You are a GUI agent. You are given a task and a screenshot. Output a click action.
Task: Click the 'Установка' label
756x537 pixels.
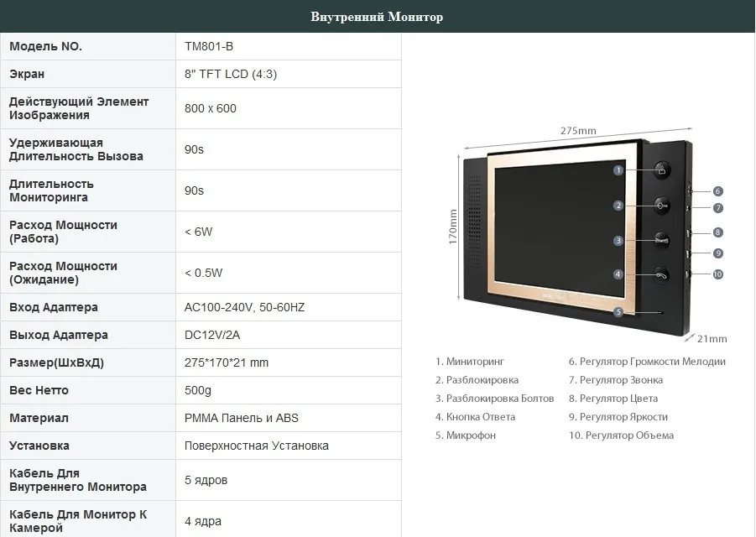(39, 446)
